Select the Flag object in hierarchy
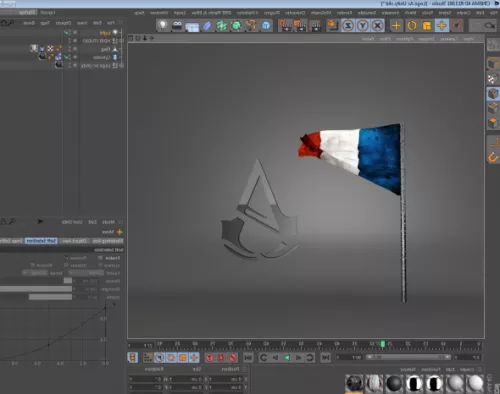 coord(105,49)
